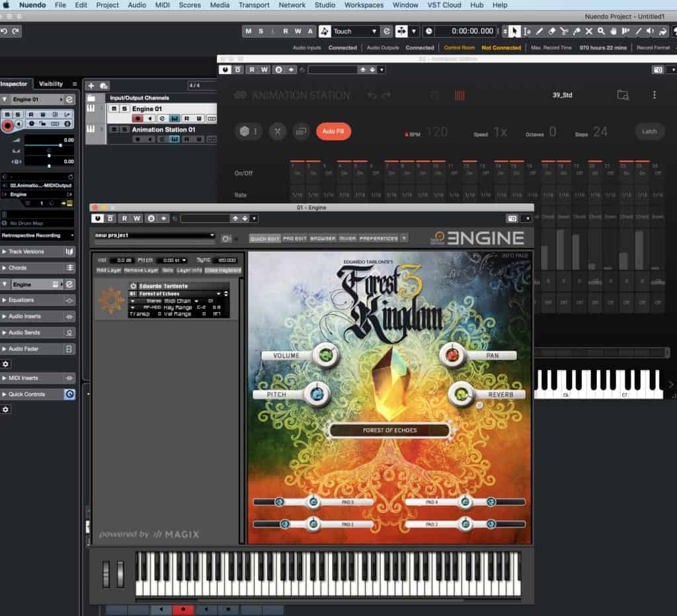Select the Draw pencil tool
The height and width of the screenshot is (616, 677).
(539, 31)
